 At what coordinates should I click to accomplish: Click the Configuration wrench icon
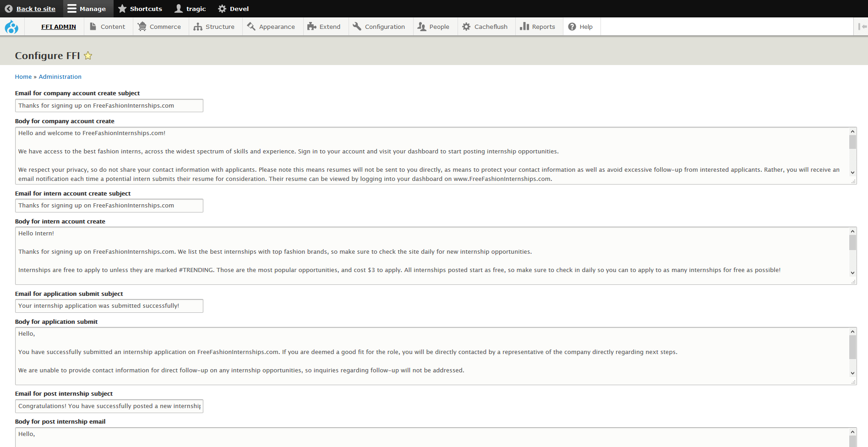357,27
